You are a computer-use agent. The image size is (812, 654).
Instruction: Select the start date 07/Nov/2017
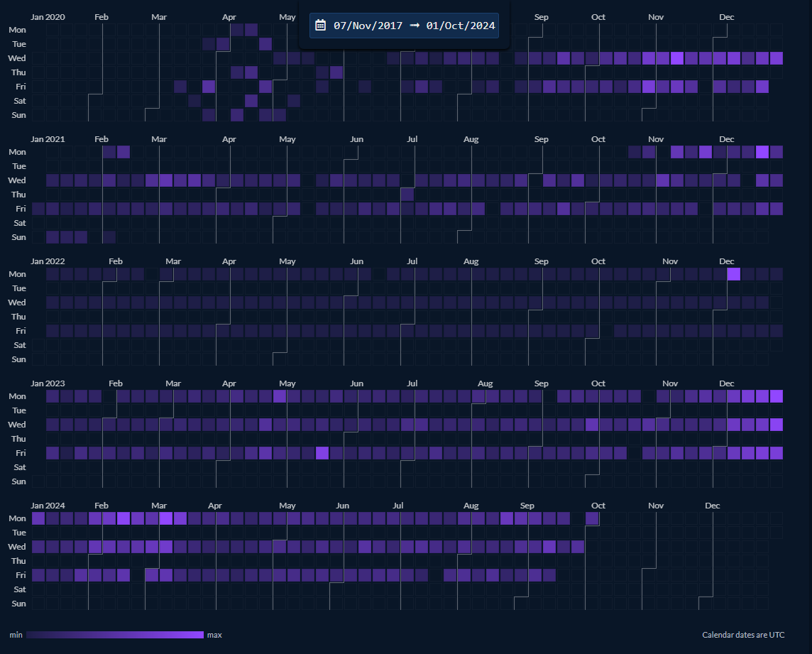[368, 26]
